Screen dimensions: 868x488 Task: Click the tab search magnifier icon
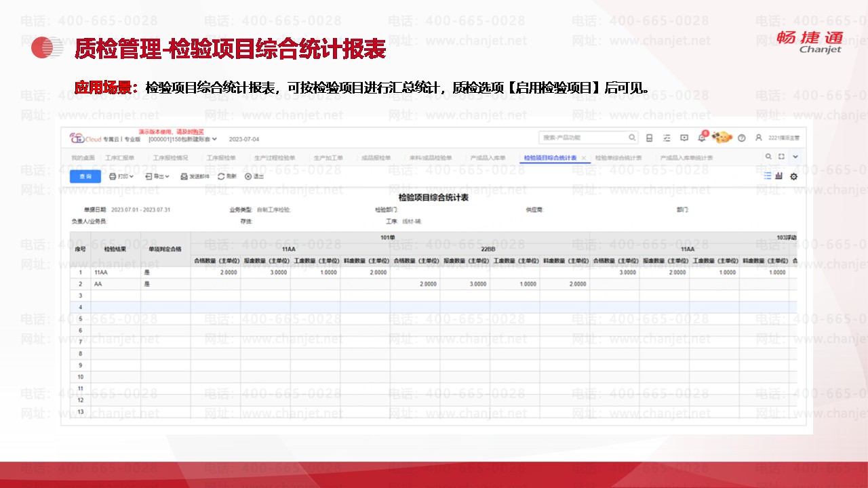pyautogui.click(x=768, y=157)
